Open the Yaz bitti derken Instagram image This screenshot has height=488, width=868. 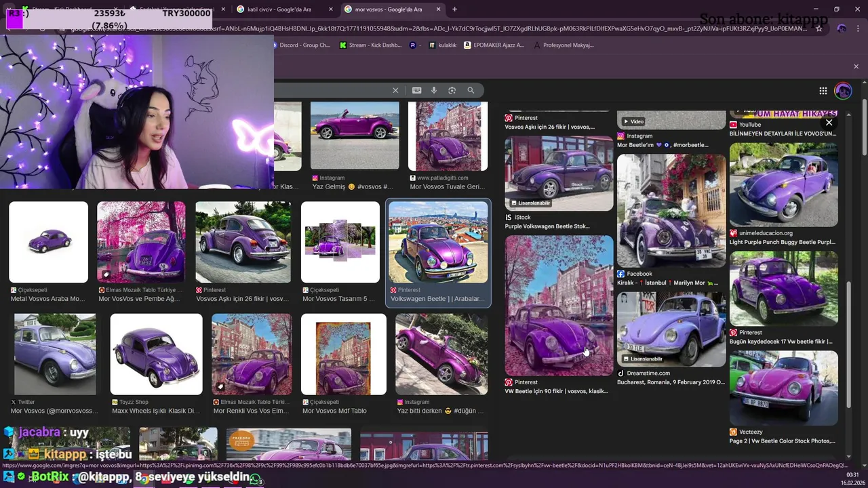(441, 354)
